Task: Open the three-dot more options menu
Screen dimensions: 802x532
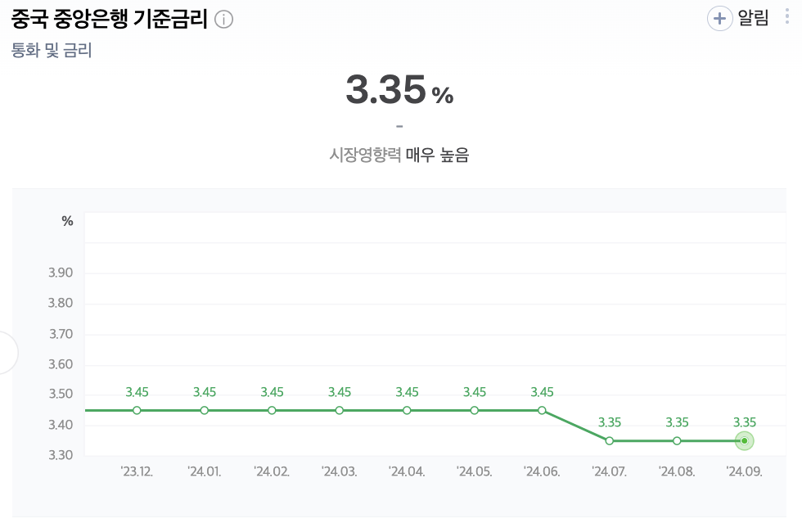Action: click(x=787, y=18)
